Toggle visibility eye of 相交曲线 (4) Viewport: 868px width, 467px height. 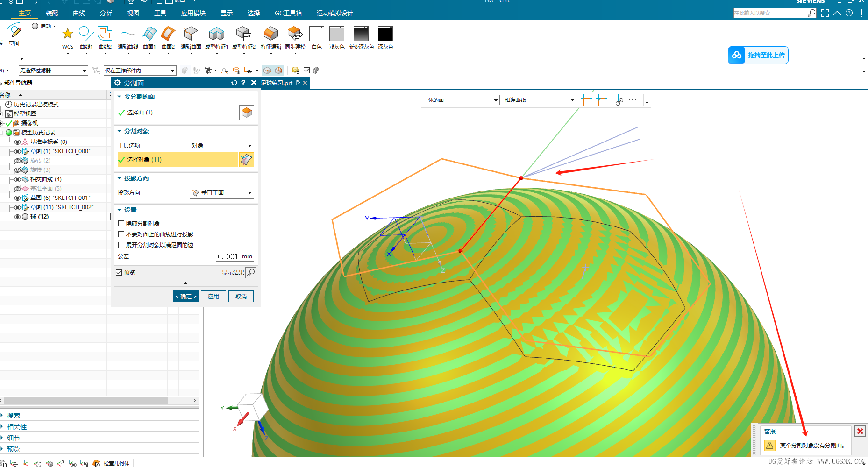(17, 179)
